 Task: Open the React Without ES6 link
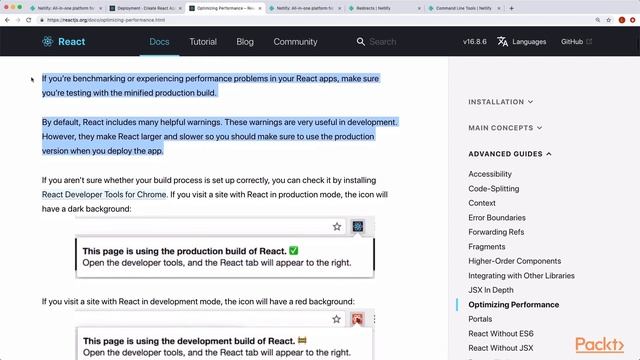[x=501, y=333]
